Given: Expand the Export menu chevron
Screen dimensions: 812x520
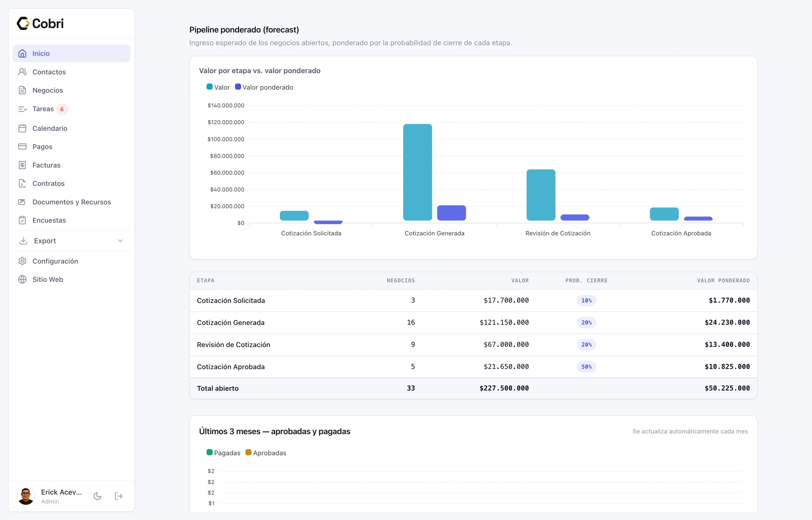Looking at the screenshot, I should pyautogui.click(x=120, y=241).
